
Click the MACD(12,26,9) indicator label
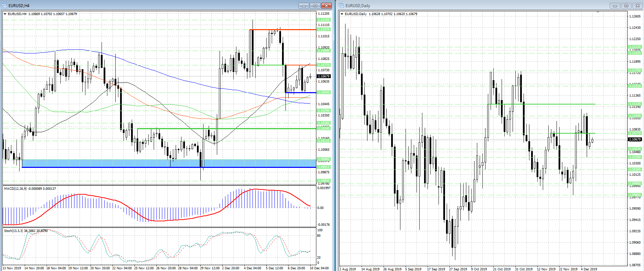pos(30,189)
